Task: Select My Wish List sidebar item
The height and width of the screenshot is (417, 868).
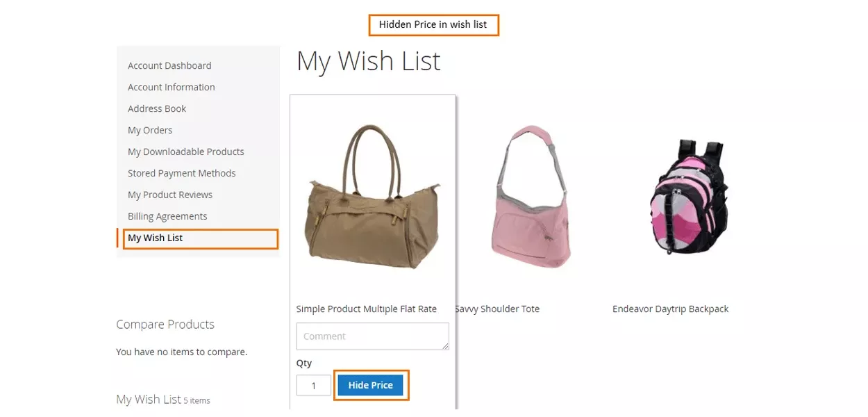Action: tap(156, 238)
